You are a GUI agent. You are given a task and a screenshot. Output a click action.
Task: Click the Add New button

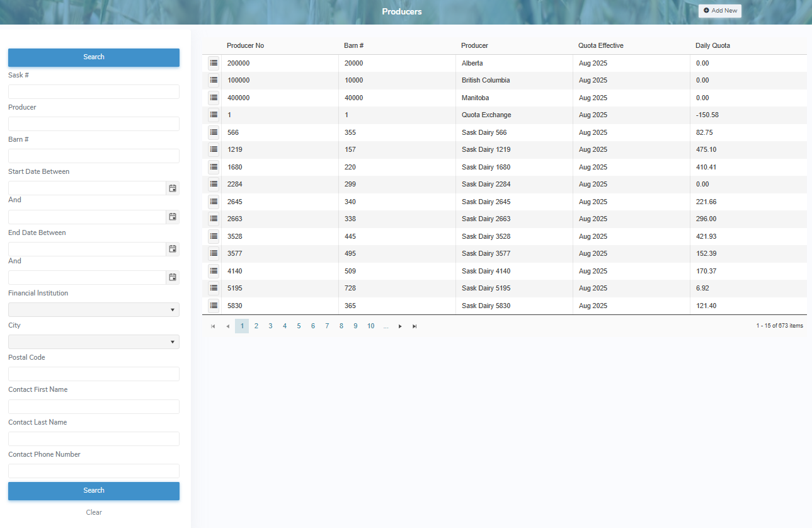[720, 11]
